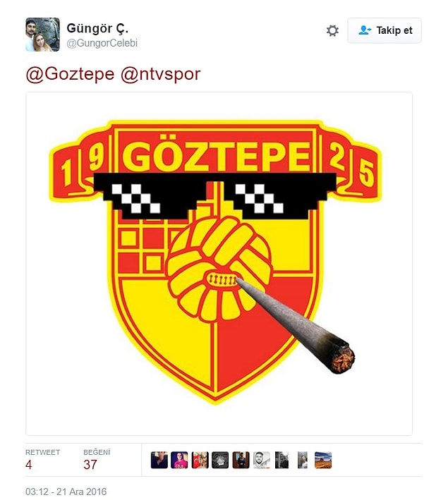Image resolution: width=448 pixels, height=500 pixels.
Task: Open the 03:12 - 21 Ara 2016 timestamp
Action: (x=66, y=492)
